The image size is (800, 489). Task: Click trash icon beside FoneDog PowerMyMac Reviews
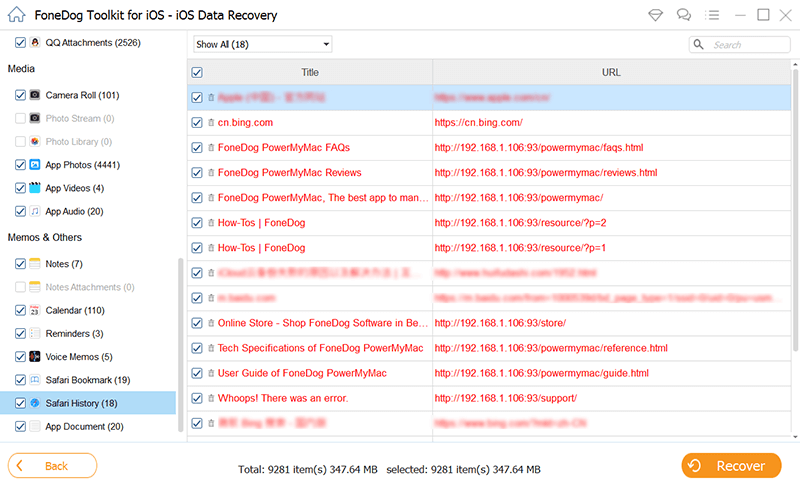tap(211, 173)
